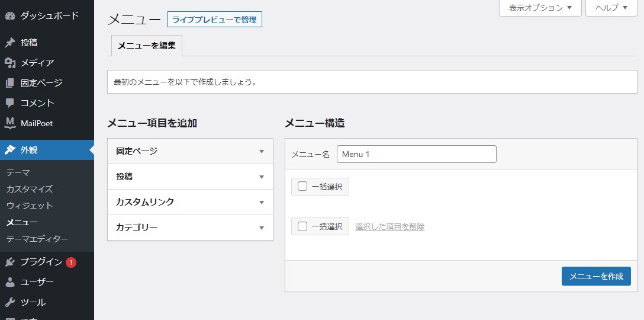The height and width of the screenshot is (320, 644).
Task: Expand the 固定ページ accordion section
Action: click(x=190, y=151)
